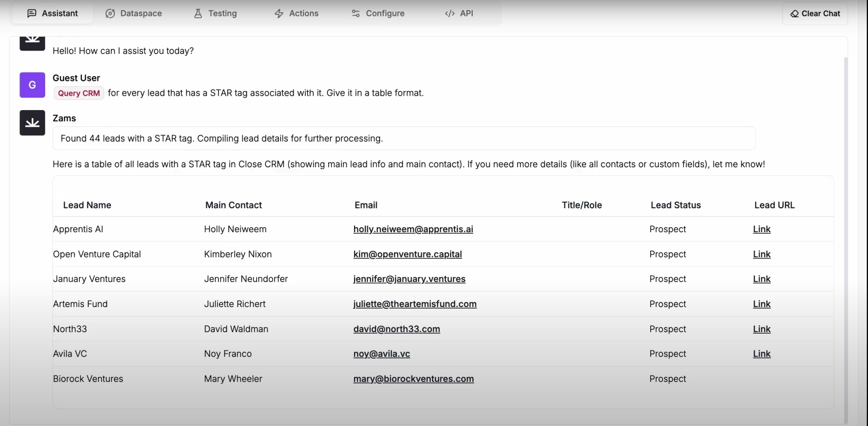Open holly.neiweem@apprentis.ai email link

(x=413, y=229)
